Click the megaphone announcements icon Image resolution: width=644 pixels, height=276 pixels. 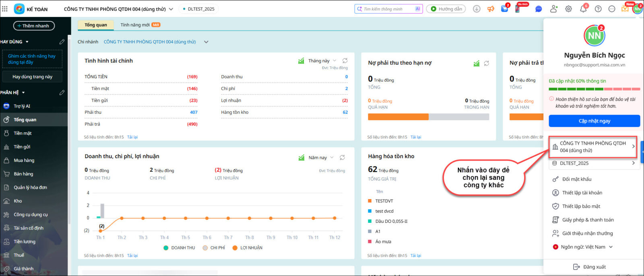[491, 9]
